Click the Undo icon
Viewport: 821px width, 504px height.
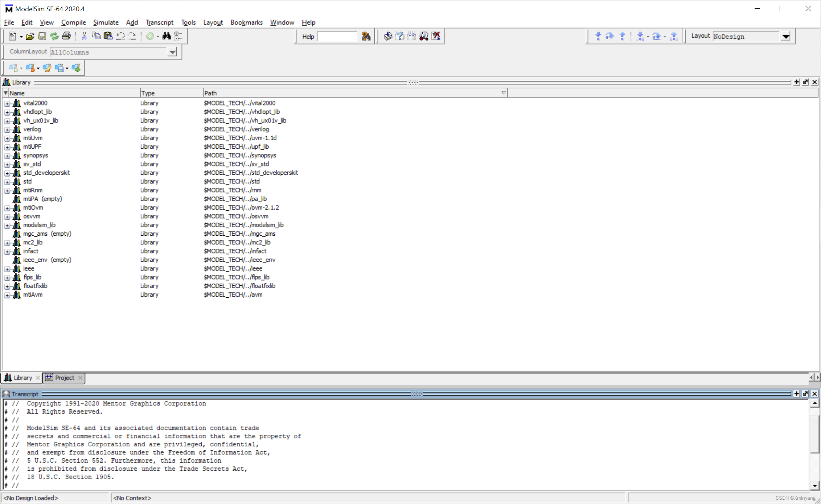coord(120,36)
